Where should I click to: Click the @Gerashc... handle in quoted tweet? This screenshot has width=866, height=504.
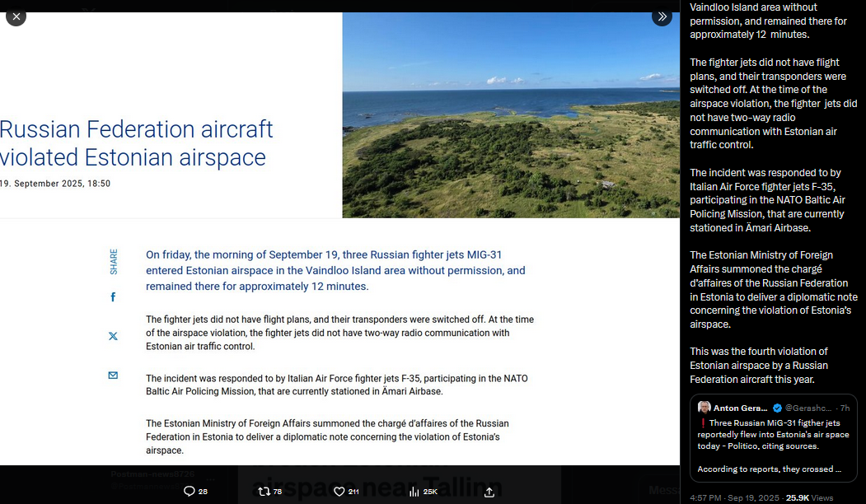808,408
